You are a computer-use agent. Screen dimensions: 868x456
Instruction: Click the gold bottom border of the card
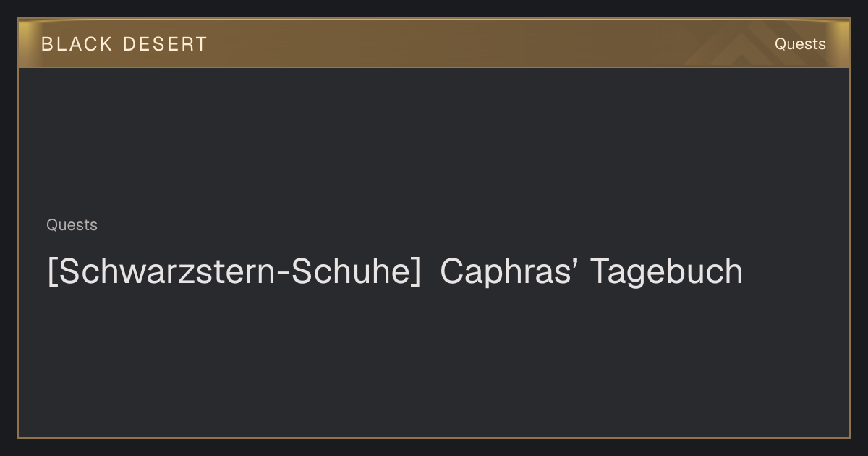(x=434, y=437)
